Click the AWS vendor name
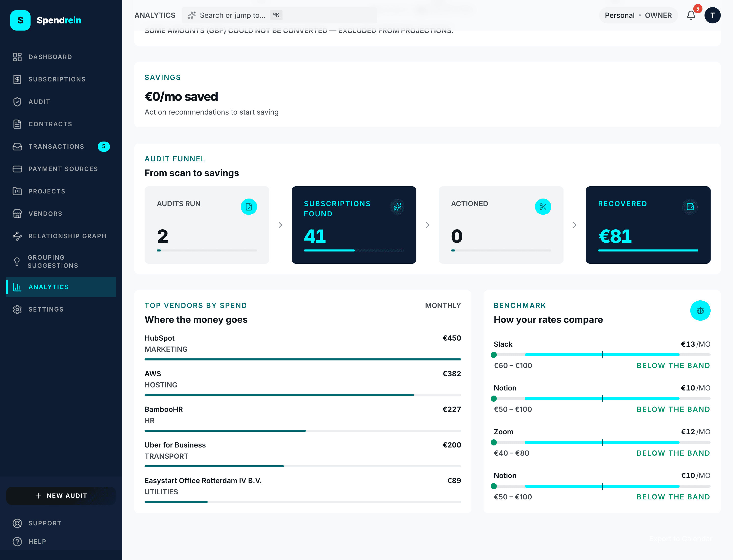The width and height of the screenshot is (733, 560). (153, 374)
